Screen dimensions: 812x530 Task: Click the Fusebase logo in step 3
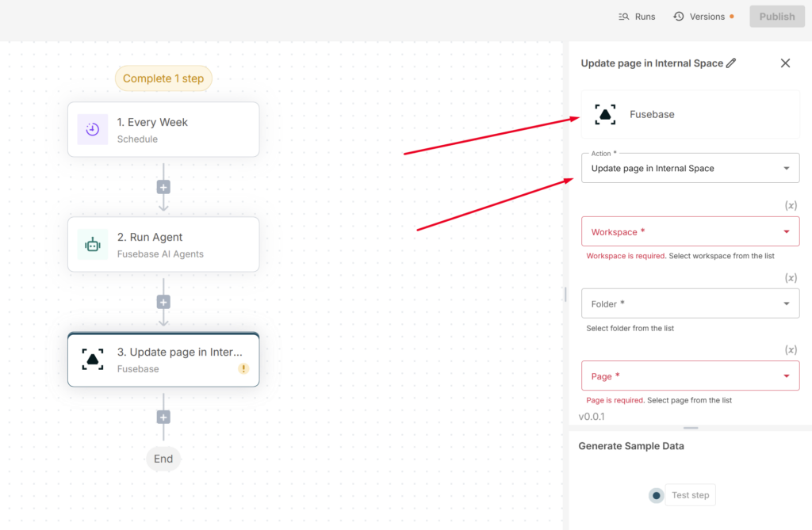click(x=93, y=359)
